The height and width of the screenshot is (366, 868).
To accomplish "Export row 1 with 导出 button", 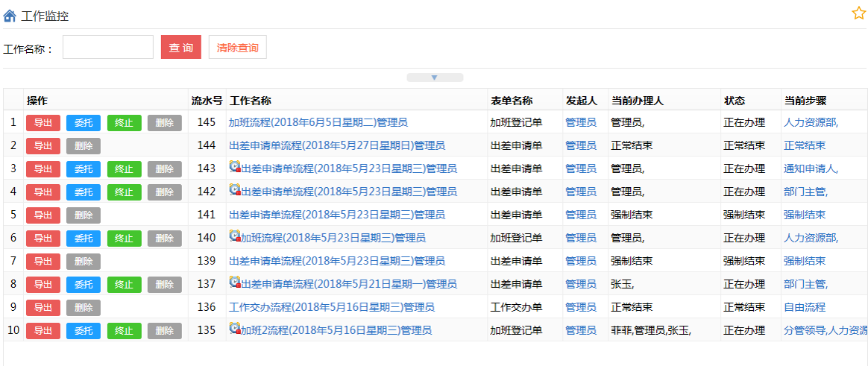I will (43, 123).
